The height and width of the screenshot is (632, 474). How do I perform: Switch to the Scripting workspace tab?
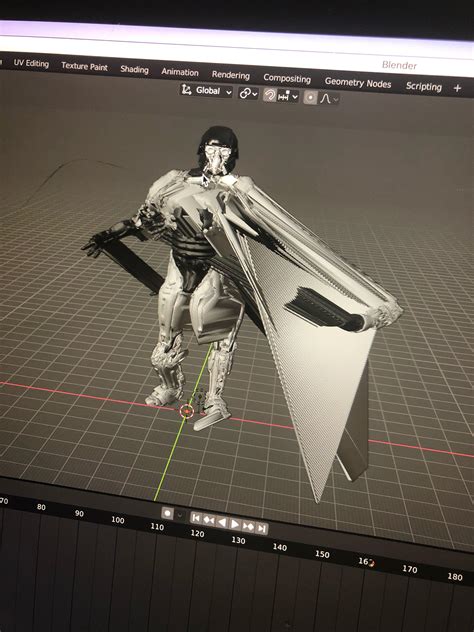point(424,87)
